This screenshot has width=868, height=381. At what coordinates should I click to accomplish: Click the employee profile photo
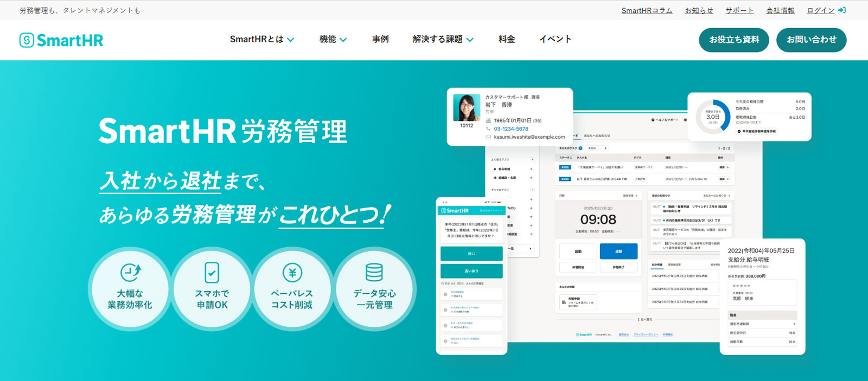(x=467, y=107)
